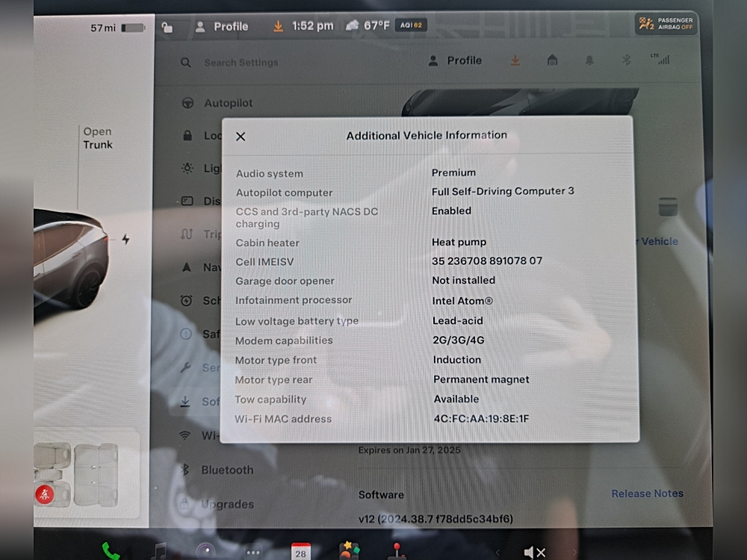The width and height of the screenshot is (747, 560).
Task: Tap the Permanent magnet rear motor value
Action: [x=481, y=379]
